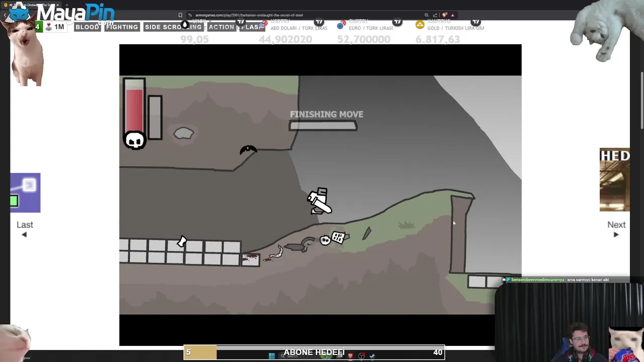Open the Windows Start button
This screenshot has height=362, width=644.
tap(272, 356)
